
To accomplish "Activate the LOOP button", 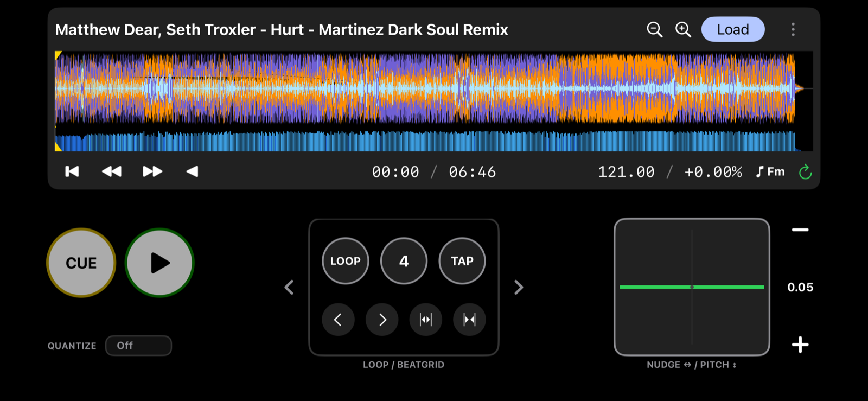I will pos(346,261).
